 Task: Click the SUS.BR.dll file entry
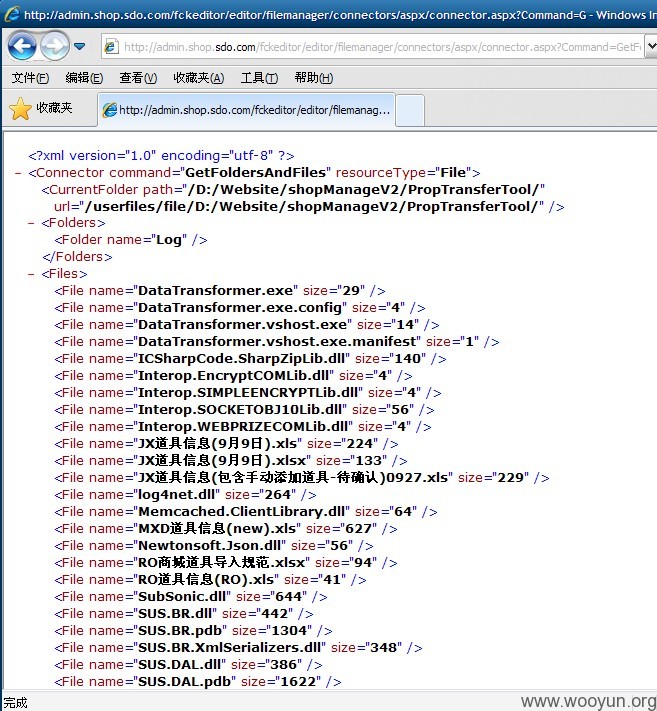tap(184, 614)
